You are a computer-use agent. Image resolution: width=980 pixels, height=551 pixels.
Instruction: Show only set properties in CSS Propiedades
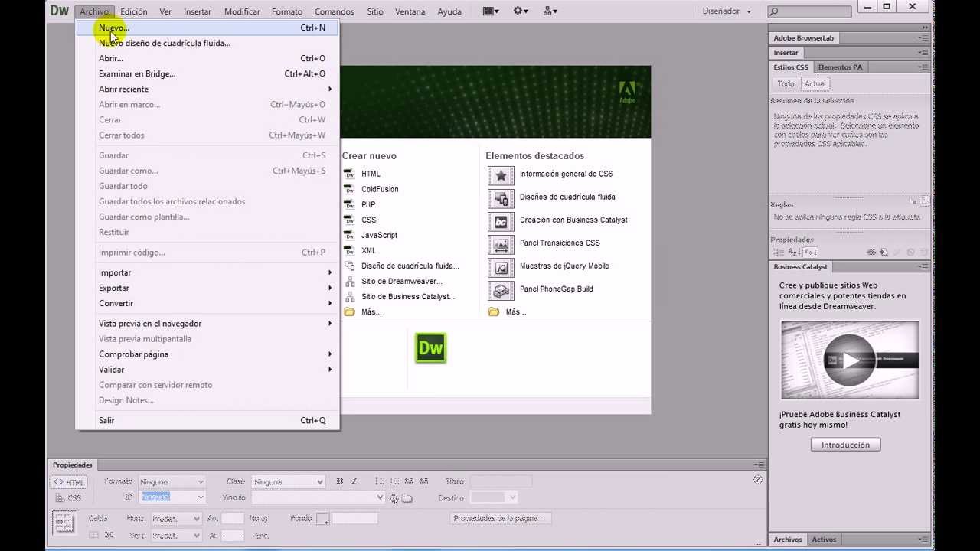(x=809, y=252)
